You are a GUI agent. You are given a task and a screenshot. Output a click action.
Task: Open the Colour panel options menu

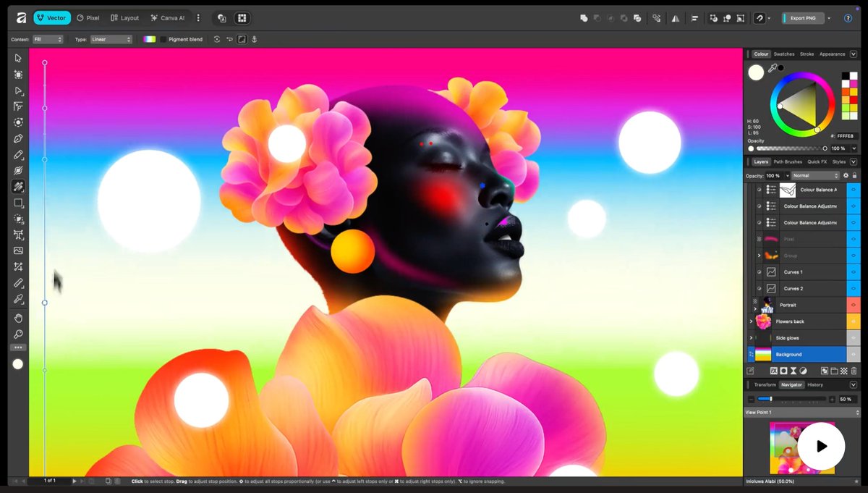854,54
